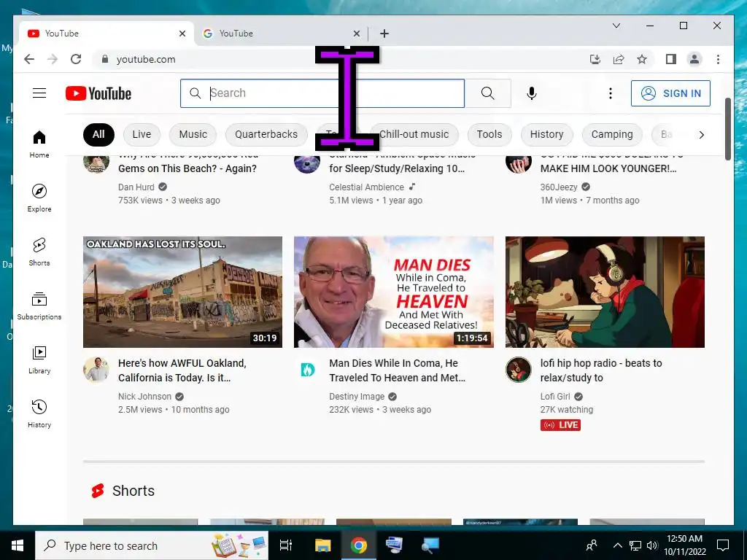Viewport: 747px width, 560px height.
Task: Install YouTube app icon in address bar
Action: pos(595,59)
